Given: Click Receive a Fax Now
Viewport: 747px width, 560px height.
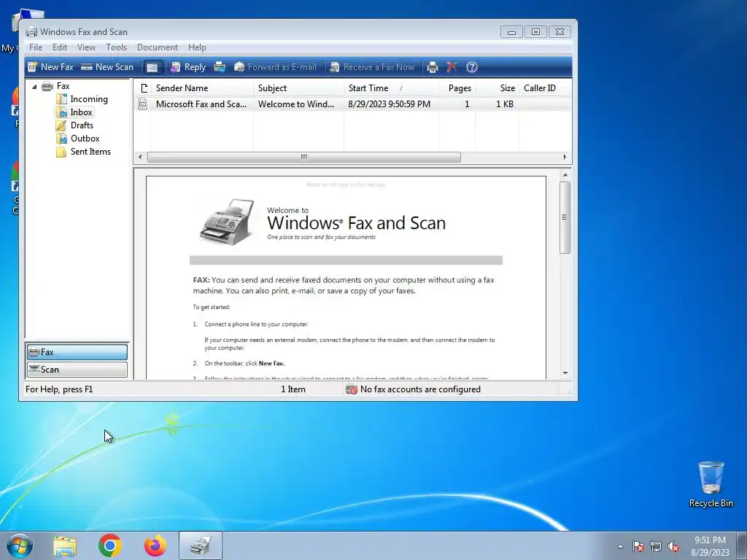Looking at the screenshot, I should [x=372, y=67].
